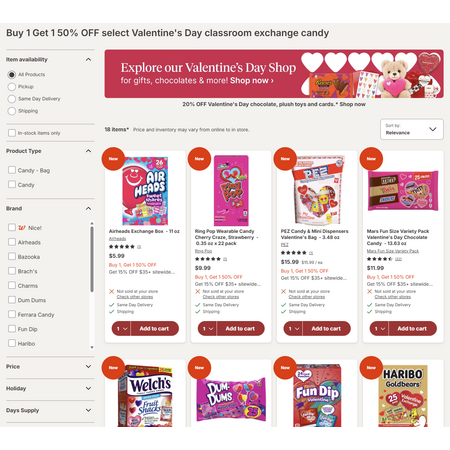Image resolution: width=450 pixels, height=450 pixels.
Task: Open Airheads star rating reviews
Action: pos(125,247)
